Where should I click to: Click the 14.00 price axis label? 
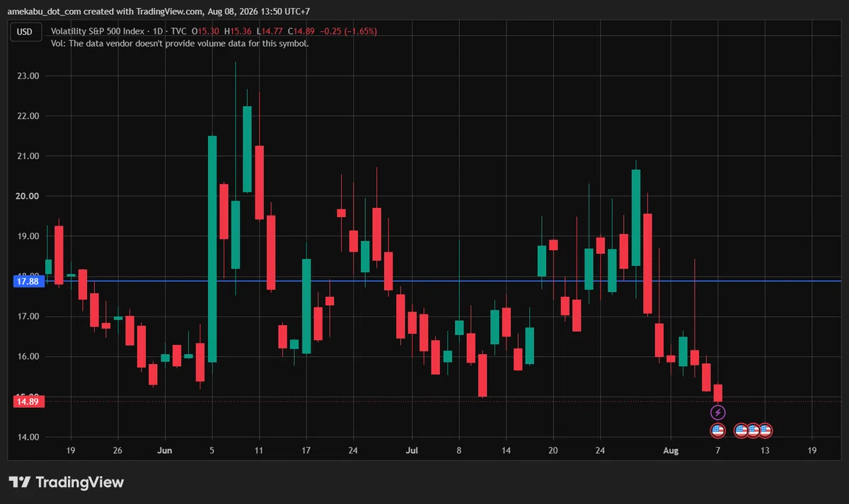(x=27, y=437)
